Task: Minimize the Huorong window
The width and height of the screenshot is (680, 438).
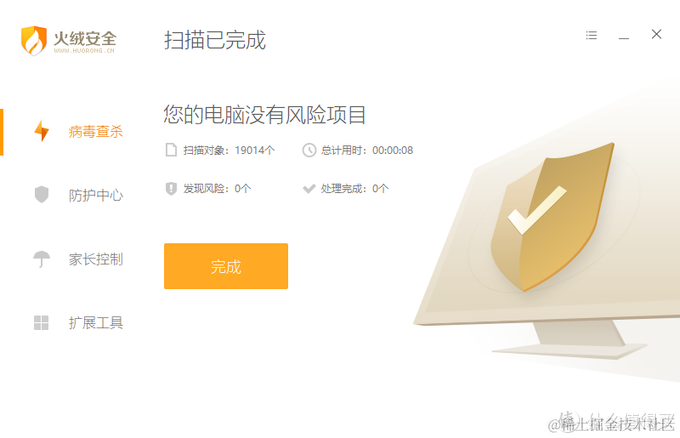Action: [x=624, y=36]
